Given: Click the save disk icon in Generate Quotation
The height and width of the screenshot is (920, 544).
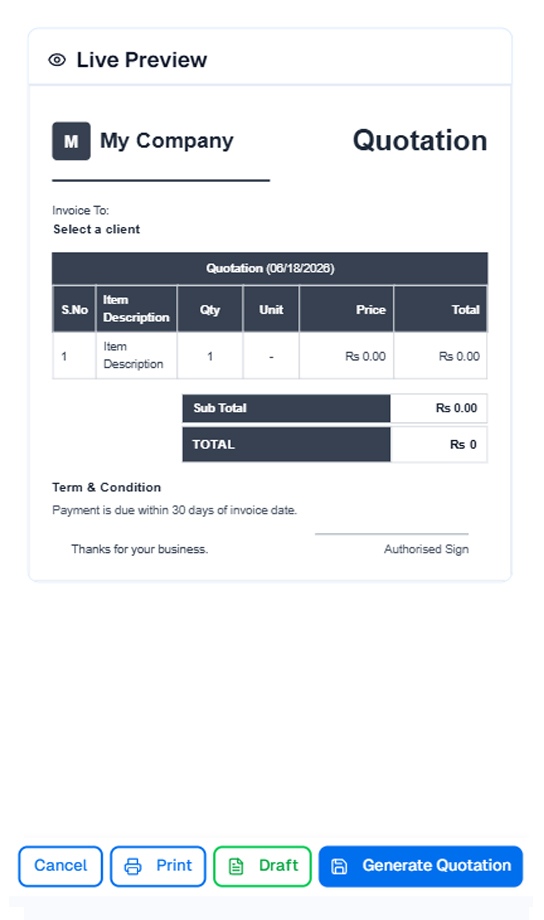Looking at the screenshot, I should click(339, 866).
